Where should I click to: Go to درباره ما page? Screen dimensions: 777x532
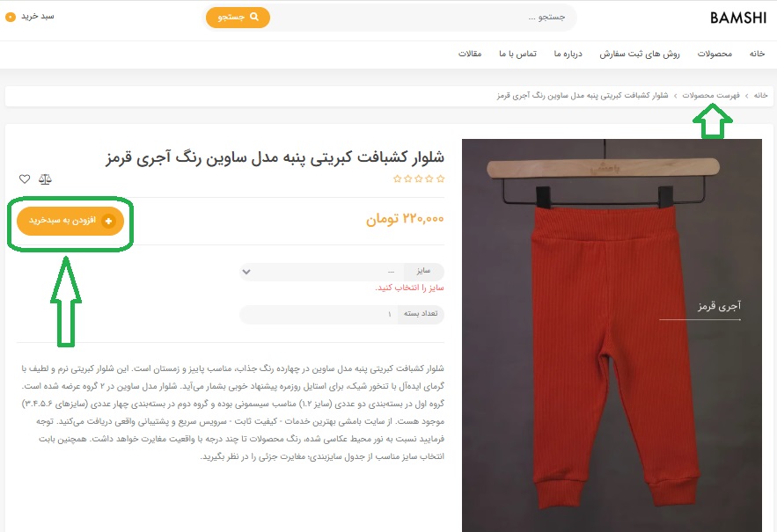click(568, 54)
